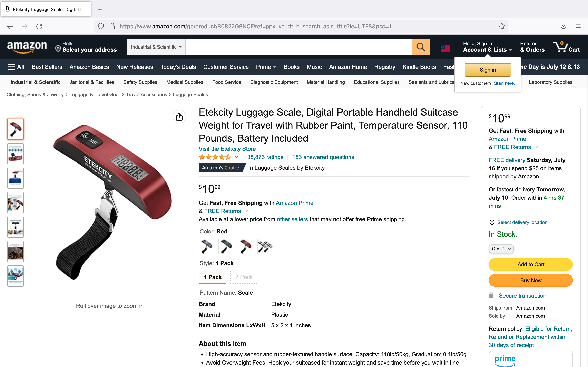Click the shopping Cart icon
Viewport: 588px width, 367px height.
(566, 47)
